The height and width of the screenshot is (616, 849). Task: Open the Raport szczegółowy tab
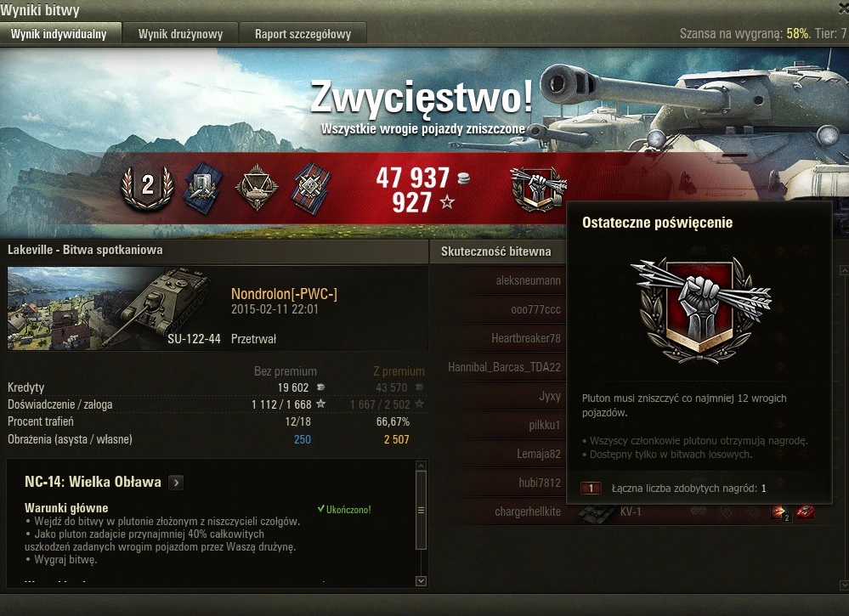pos(303,33)
